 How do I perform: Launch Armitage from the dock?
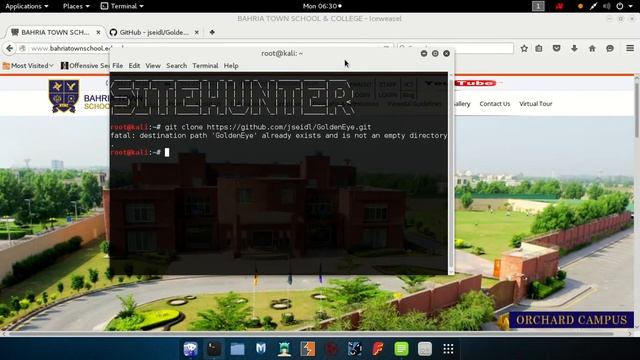pos(284,349)
